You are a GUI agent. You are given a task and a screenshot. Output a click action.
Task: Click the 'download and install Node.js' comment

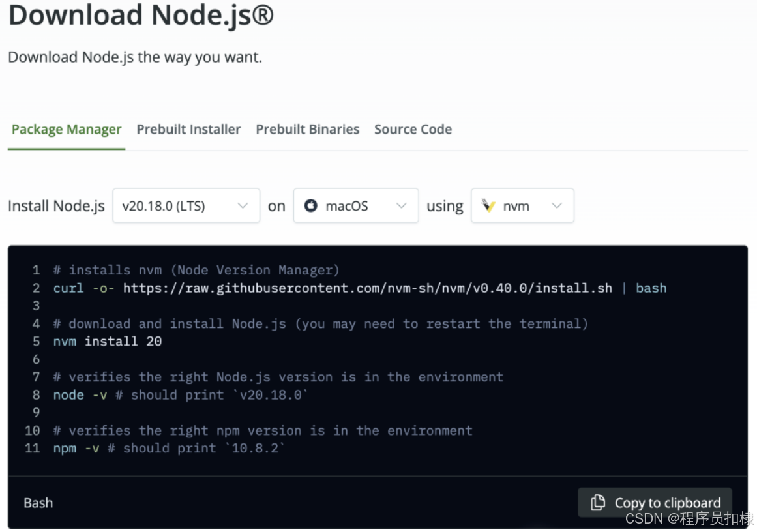(x=321, y=323)
